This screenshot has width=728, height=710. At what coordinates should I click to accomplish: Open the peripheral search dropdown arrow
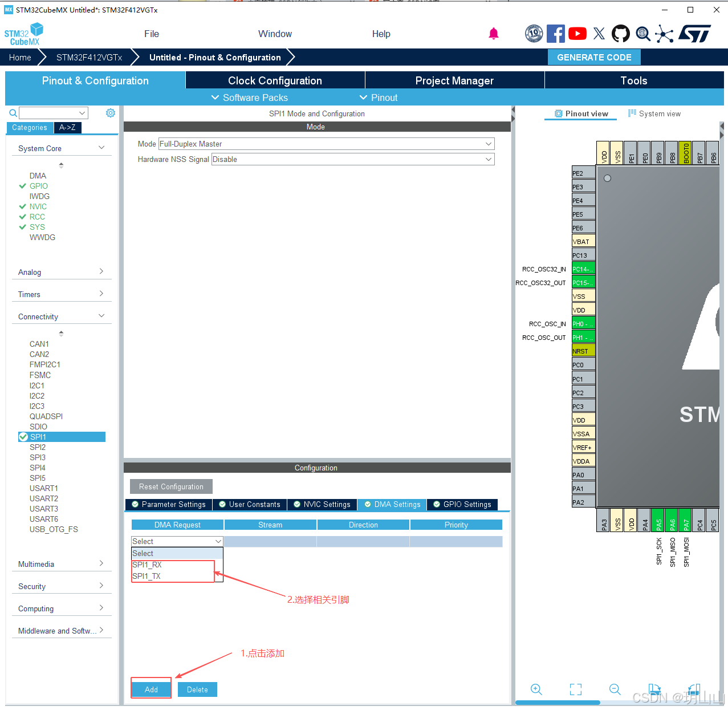click(x=82, y=113)
